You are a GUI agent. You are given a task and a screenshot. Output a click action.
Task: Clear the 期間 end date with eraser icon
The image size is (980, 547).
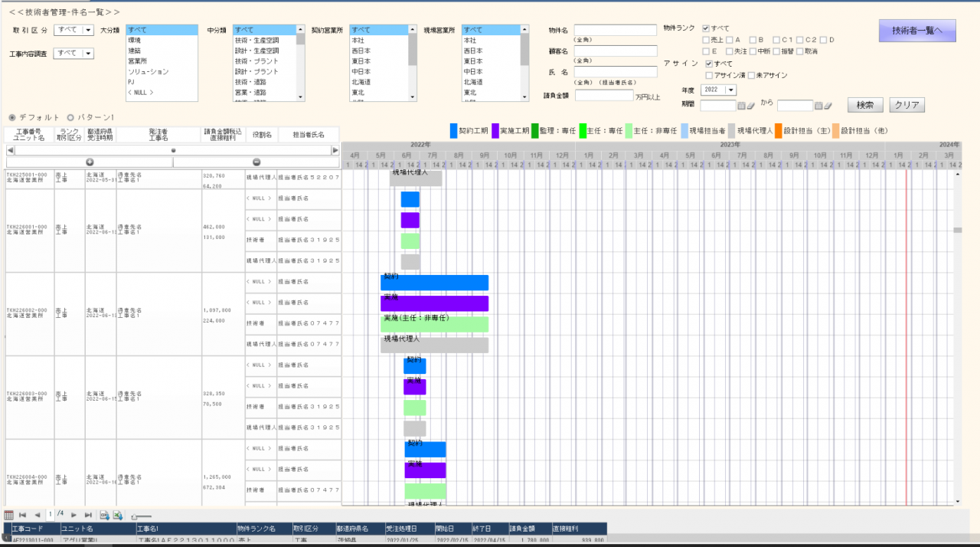[828, 106]
